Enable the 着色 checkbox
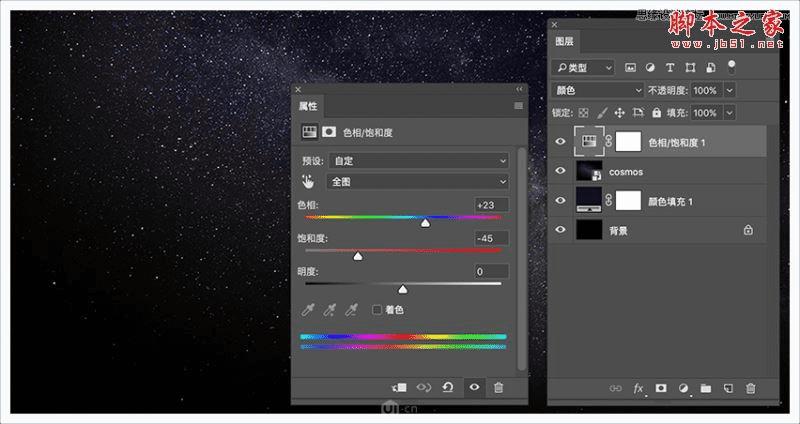 click(x=377, y=310)
